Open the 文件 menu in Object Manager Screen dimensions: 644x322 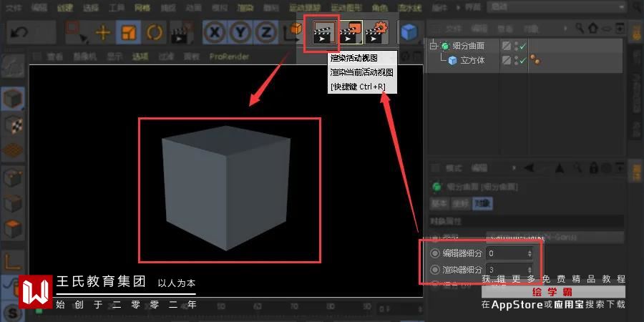454,29
